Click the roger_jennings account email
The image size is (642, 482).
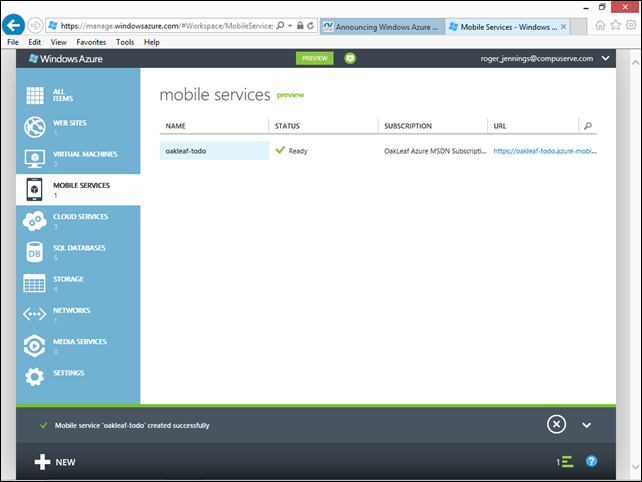coord(537,59)
